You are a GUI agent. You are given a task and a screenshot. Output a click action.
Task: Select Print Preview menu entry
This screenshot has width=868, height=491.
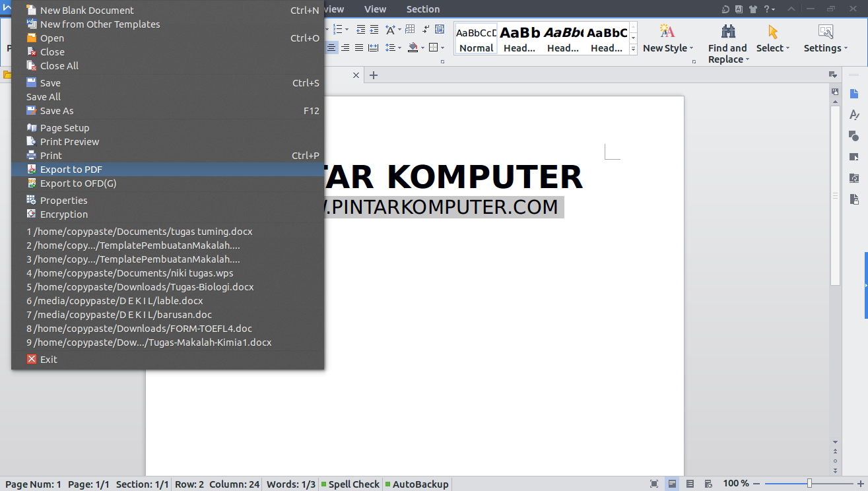click(x=168, y=142)
